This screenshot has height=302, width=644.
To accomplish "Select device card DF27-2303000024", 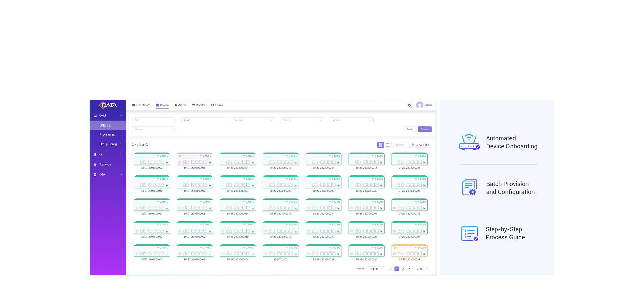I will pyautogui.click(x=238, y=182).
